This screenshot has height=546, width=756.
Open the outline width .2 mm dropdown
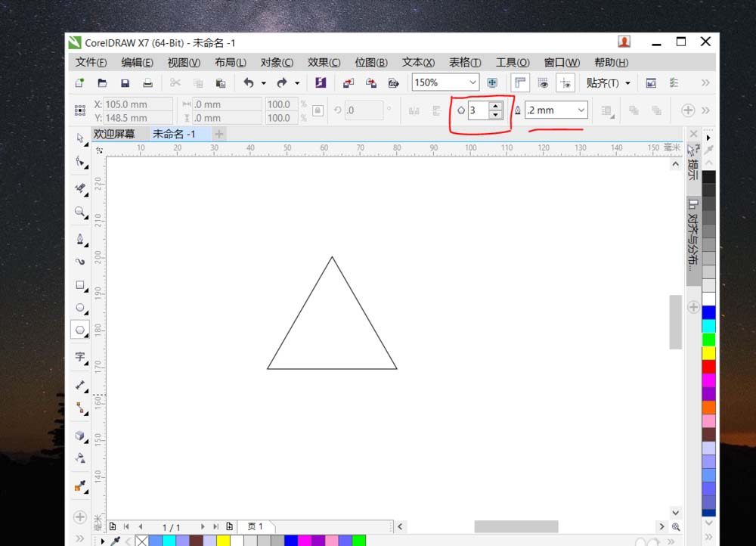[581, 110]
